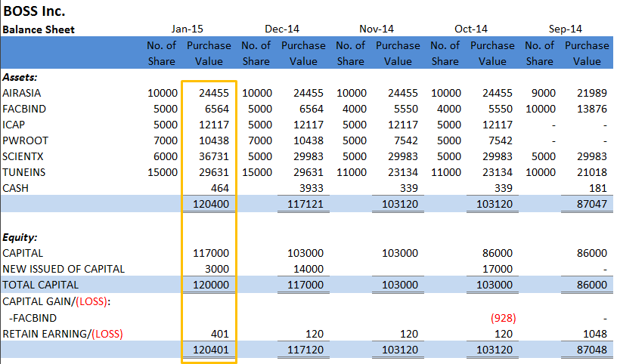Click the Dec-14 month header
Image resolution: width=617 pixels, height=364 pixels.
282,29
